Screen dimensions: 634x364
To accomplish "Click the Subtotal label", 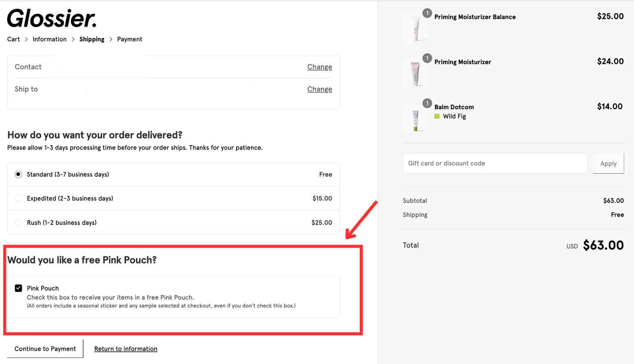I will (415, 201).
